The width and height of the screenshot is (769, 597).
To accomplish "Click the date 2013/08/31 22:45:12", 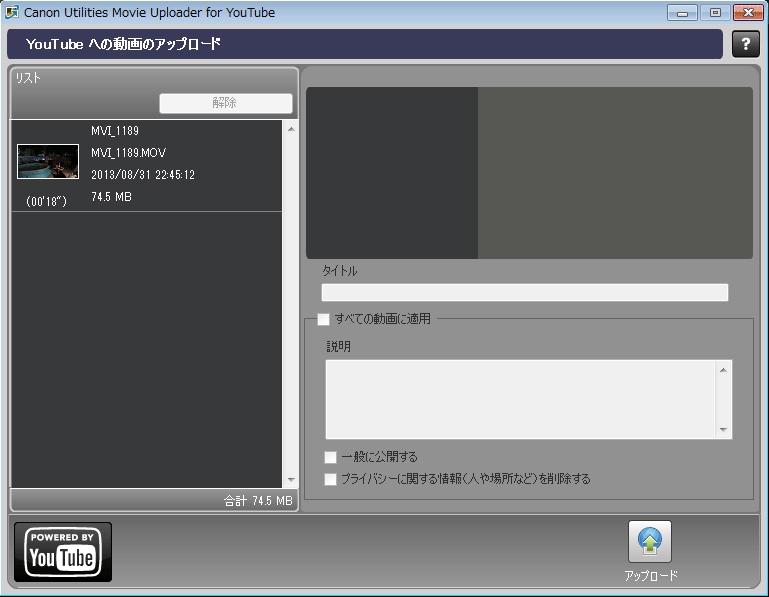I will [x=143, y=175].
